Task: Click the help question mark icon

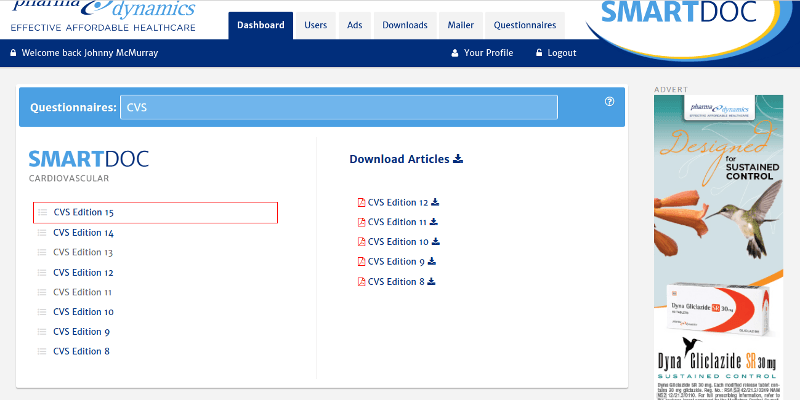Action: coord(609,102)
